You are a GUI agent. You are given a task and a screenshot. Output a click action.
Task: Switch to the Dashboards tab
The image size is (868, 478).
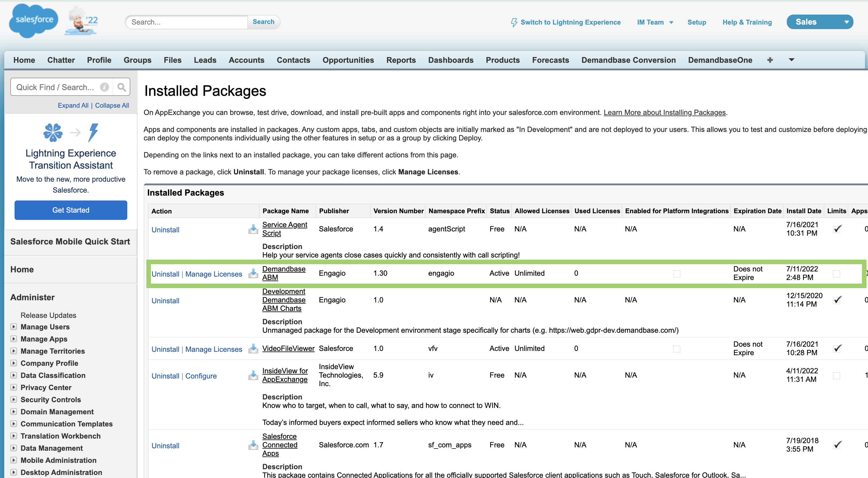[x=450, y=60]
